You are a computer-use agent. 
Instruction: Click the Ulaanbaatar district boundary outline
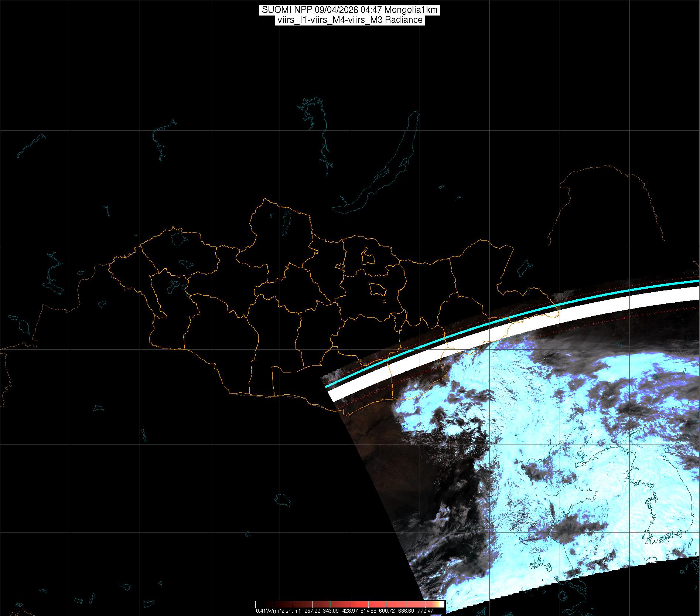pyautogui.click(x=377, y=289)
